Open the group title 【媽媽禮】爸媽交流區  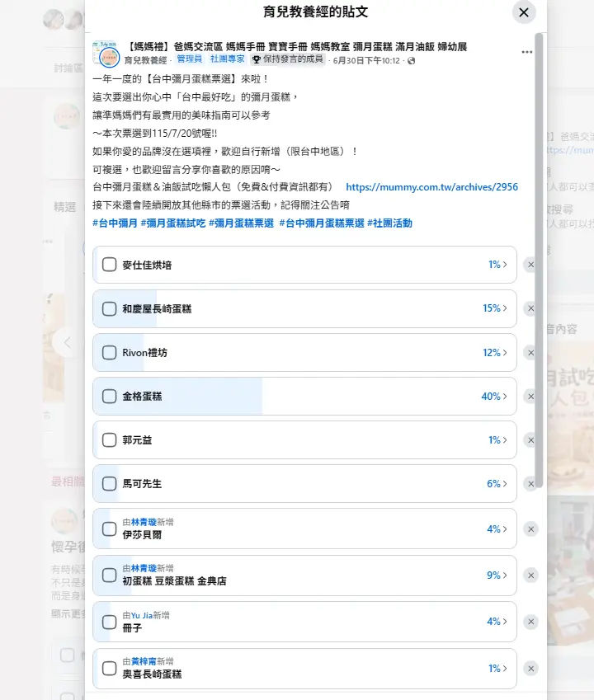(295, 46)
